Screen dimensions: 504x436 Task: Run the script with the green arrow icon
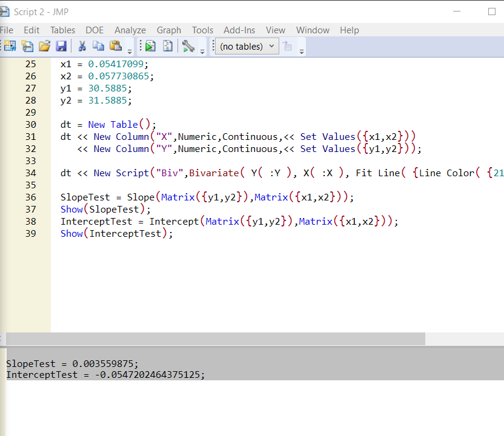click(x=150, y=45)
